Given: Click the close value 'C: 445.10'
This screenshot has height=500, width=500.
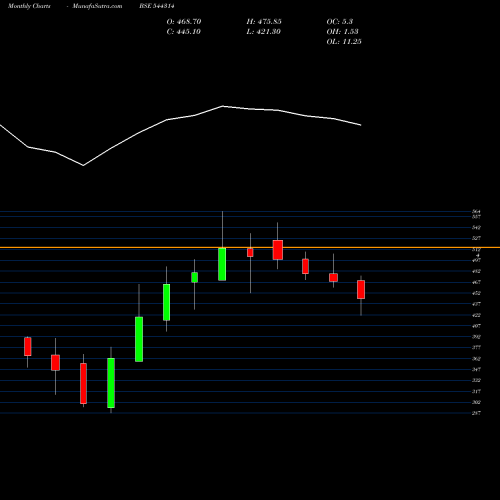Looking at the screenshot, I should pyautogui.click(x=184, y=32).
